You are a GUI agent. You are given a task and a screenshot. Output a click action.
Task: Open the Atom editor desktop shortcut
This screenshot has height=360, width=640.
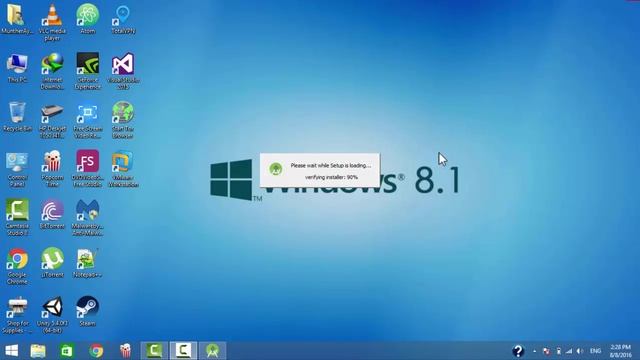(87, 19)
